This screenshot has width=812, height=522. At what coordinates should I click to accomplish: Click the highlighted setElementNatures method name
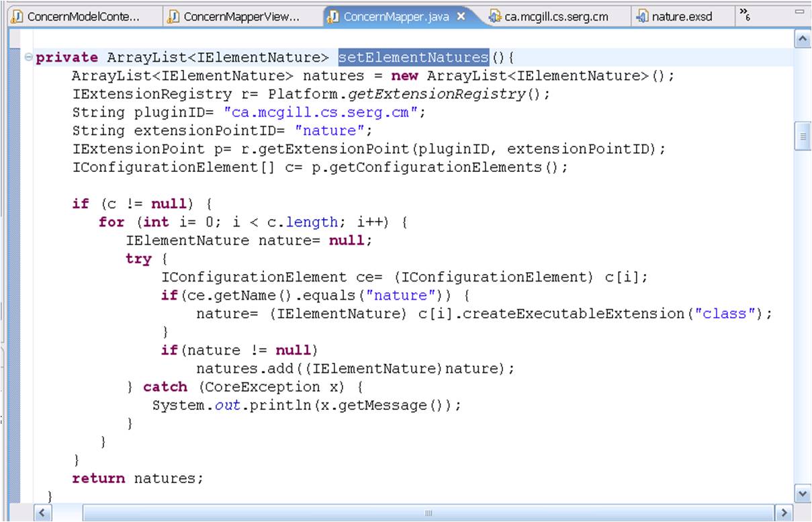click(x=413, y=57)
